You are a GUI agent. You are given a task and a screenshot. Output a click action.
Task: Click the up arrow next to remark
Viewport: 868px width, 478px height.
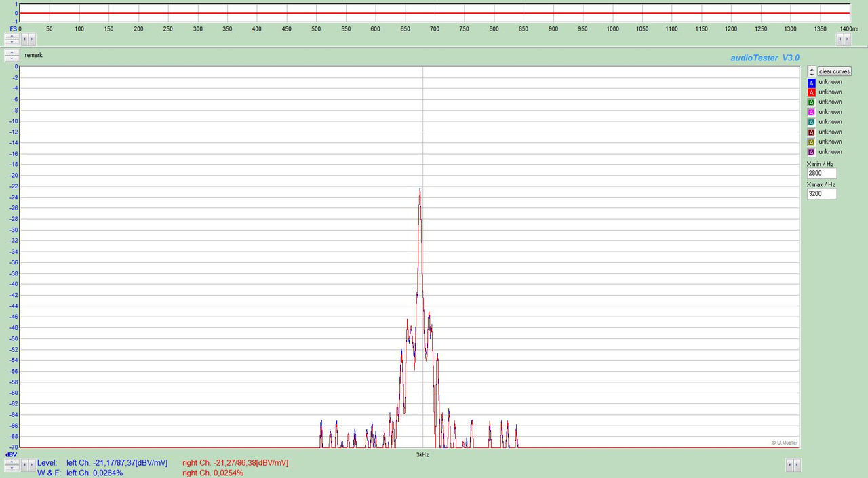tap(12, 52)
